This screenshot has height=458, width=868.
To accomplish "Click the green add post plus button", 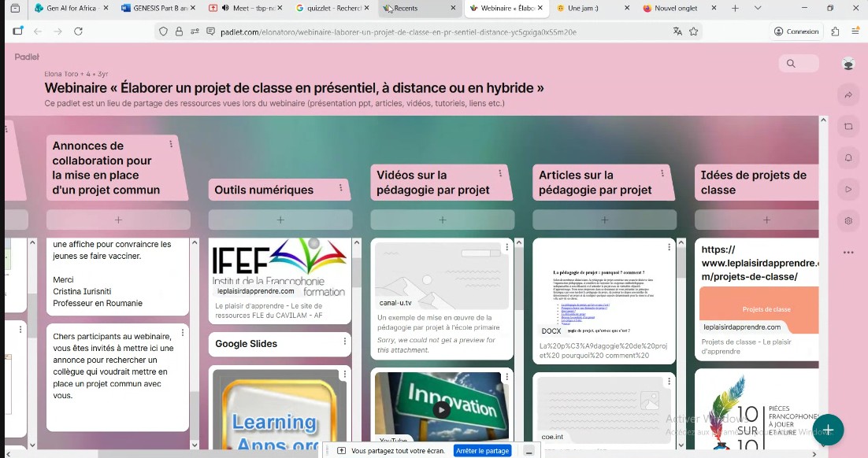I will (x=828, y=430).
